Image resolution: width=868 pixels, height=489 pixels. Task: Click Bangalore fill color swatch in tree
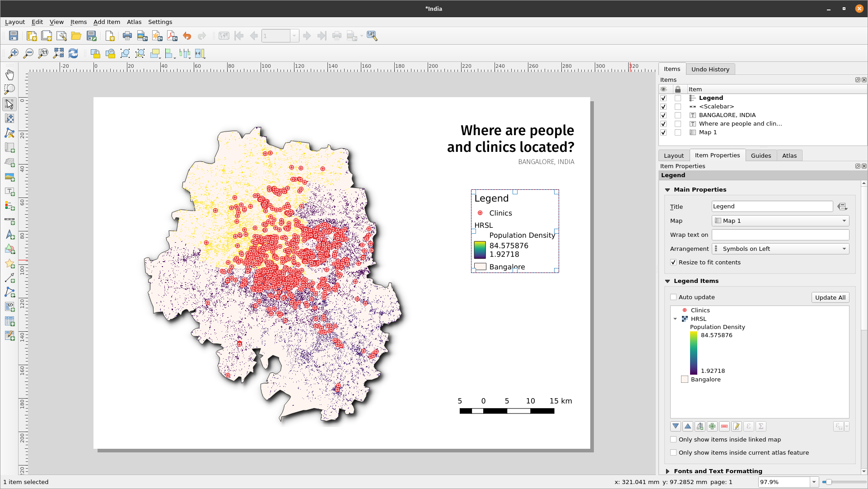pos(685,379)
